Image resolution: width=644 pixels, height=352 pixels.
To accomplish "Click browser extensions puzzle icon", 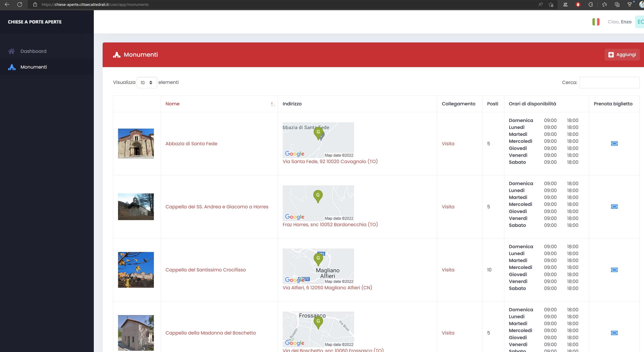I will [x=591, y=5].
